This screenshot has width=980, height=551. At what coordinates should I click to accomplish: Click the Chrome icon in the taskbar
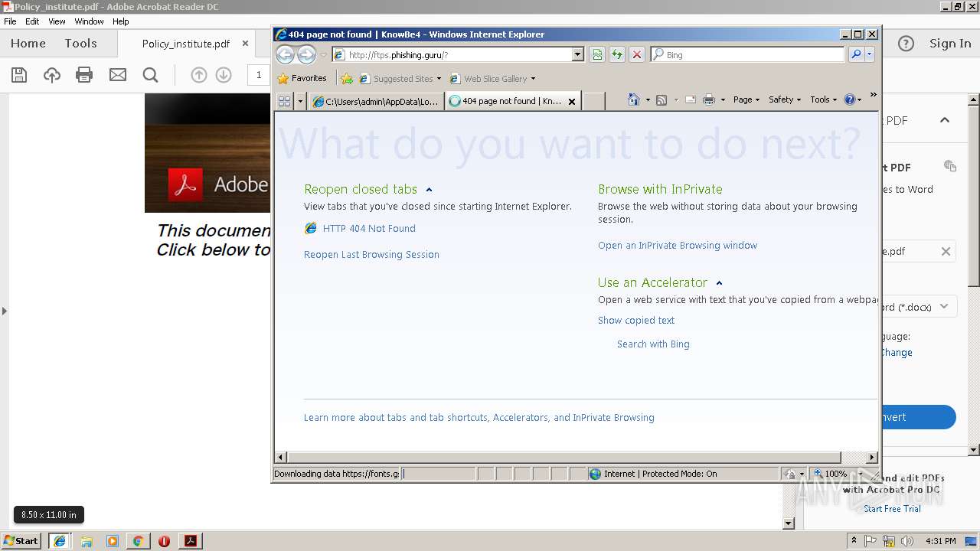coord(138,541)
